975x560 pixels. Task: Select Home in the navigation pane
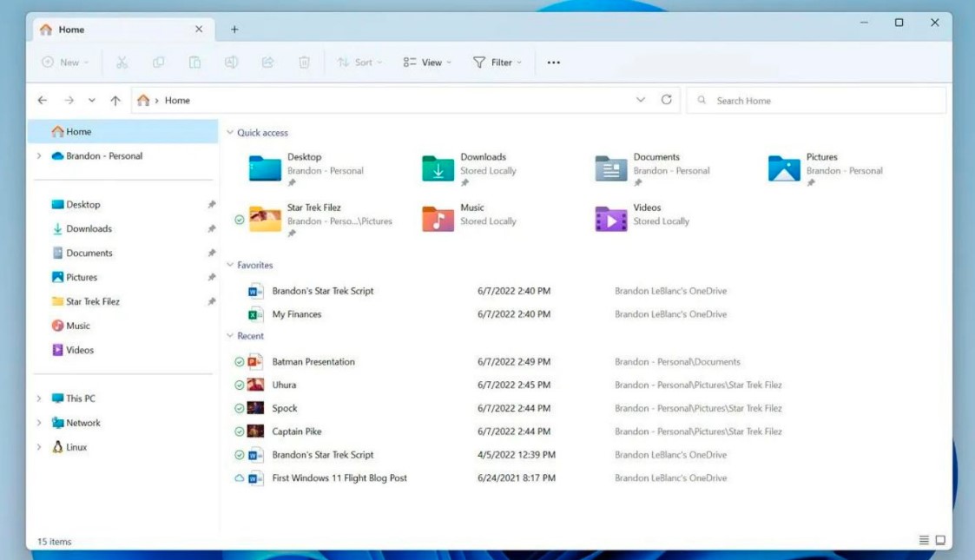coord(123,132)
